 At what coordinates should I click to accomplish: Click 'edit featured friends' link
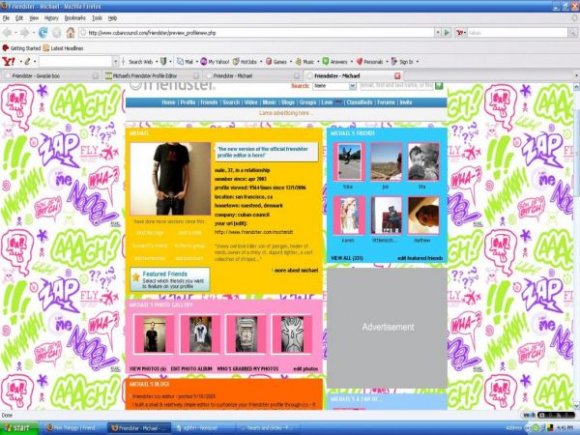click(420, 258)
